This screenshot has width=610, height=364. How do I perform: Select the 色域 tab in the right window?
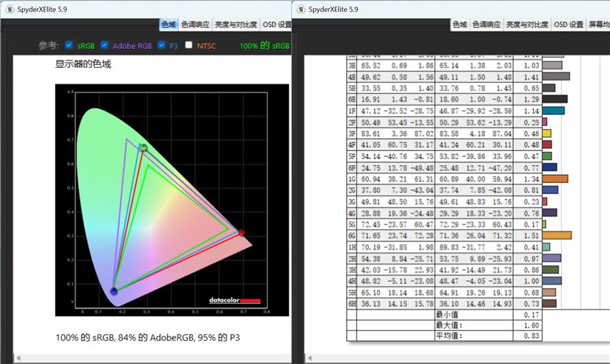coord(460,25)
